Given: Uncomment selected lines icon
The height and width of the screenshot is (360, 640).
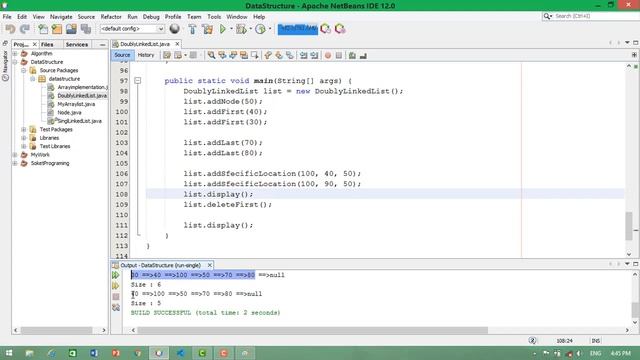Looking at the screenshot, I should (x=363, y=55).
